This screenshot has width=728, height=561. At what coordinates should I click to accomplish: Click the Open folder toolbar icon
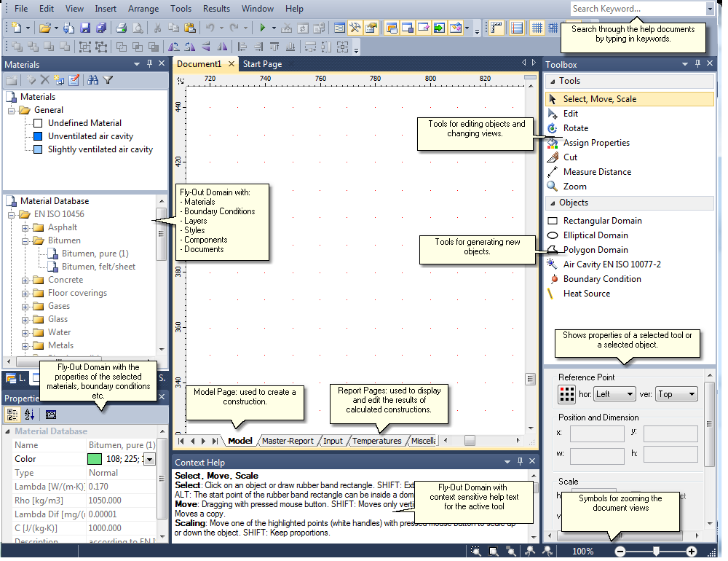(x=44, y=28)
